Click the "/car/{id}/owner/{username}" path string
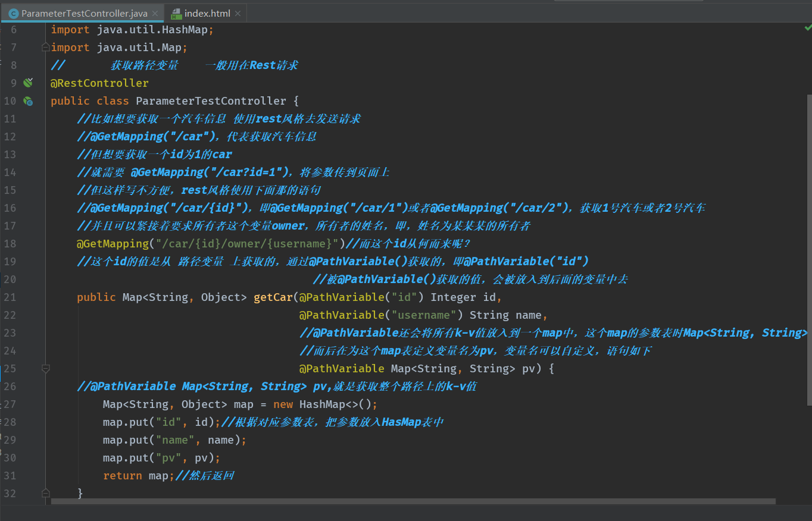812x521 pixels. (247, 244)
